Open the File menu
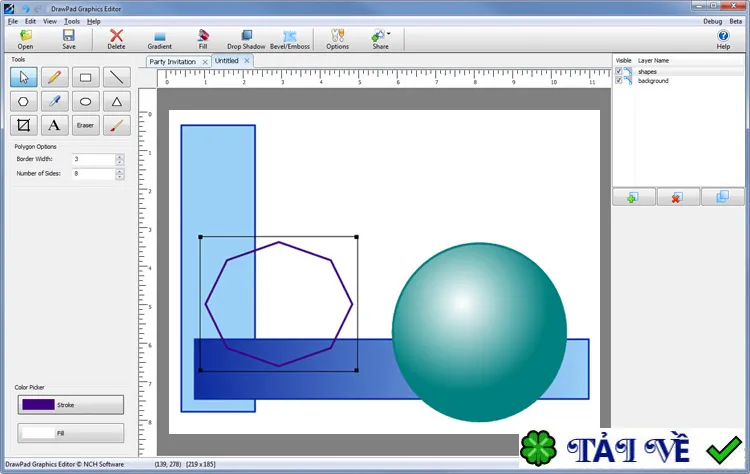Viewport: 750px width, 474px height. 13,22
